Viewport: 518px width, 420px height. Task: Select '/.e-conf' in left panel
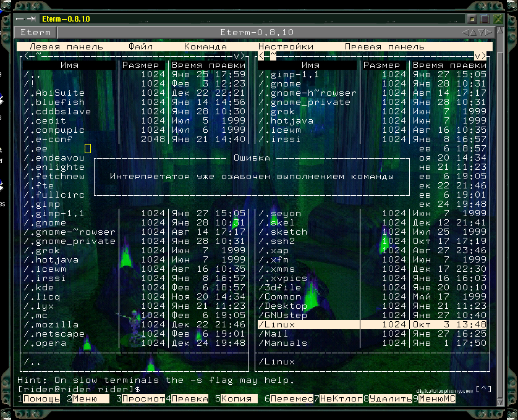(x=135, y=140)
